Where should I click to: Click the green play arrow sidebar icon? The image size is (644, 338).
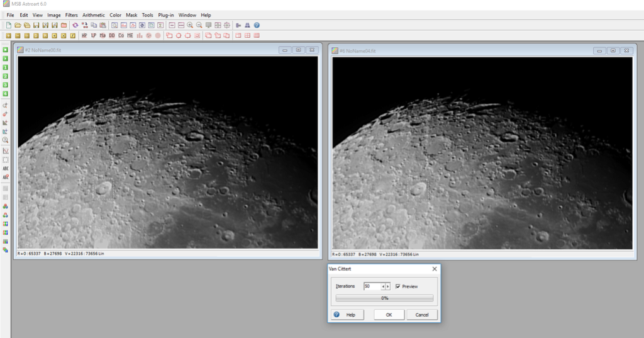pos(5,59)
